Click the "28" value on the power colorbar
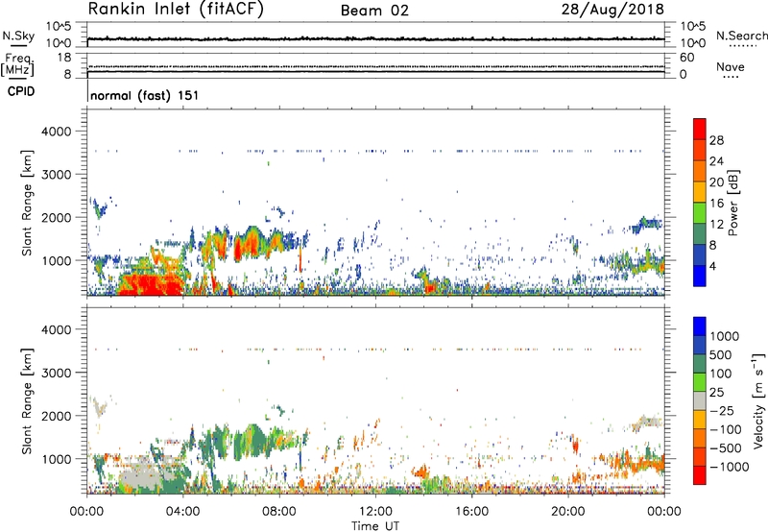Image resolution: width=768 pixels, height=532 pixels. (716, 140)
